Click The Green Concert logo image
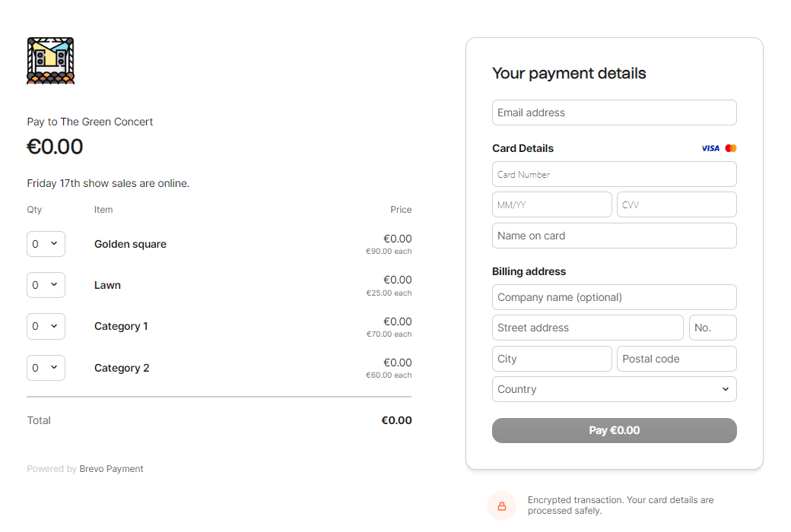Screen dimensions: 791x532 (51, 61)
